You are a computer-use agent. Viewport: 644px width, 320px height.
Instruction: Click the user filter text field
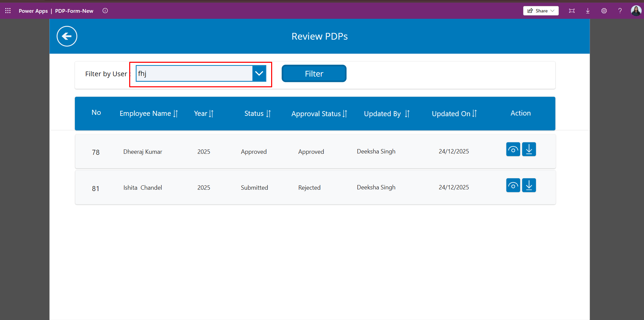[194, 74]
